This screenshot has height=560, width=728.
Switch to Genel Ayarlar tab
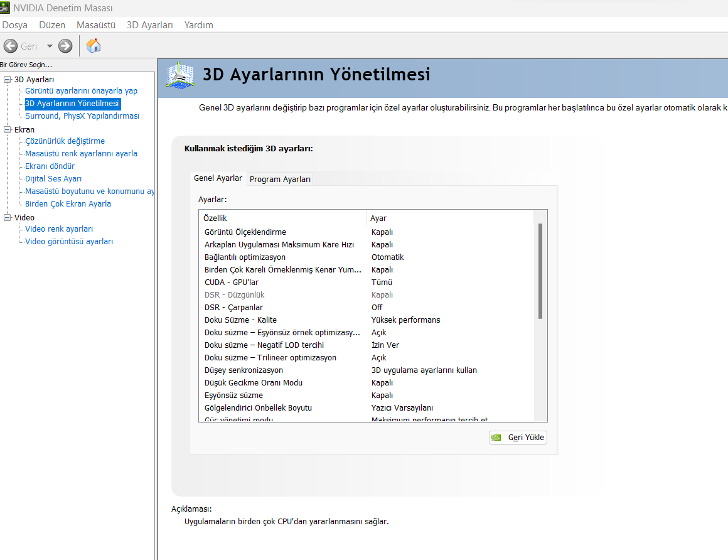click(x=218, y=178)
